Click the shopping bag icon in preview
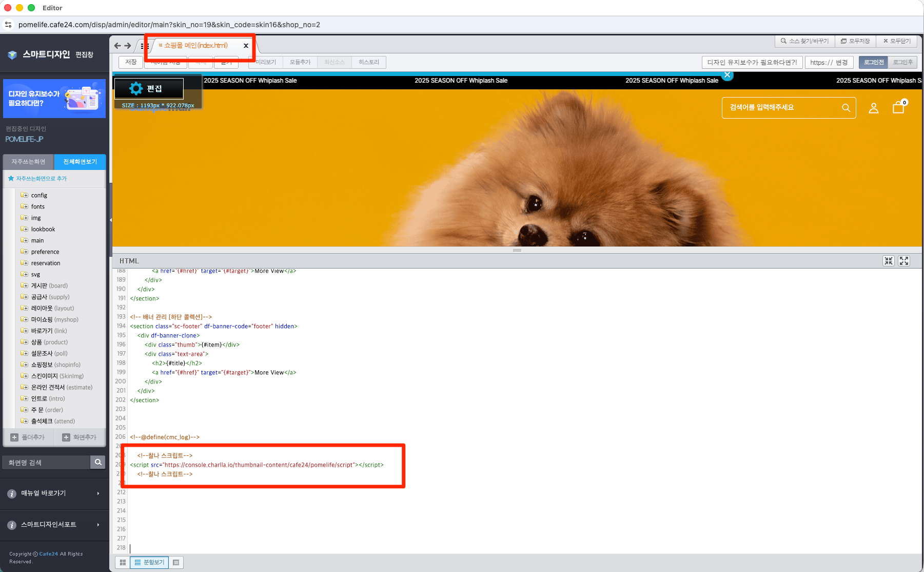The image size is (924, 572). [x=898, y=107]
